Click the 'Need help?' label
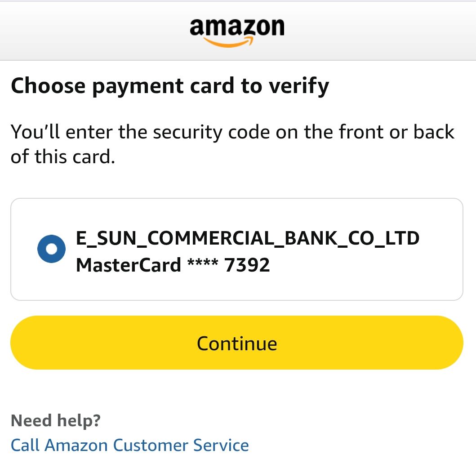 click(55, 421)
